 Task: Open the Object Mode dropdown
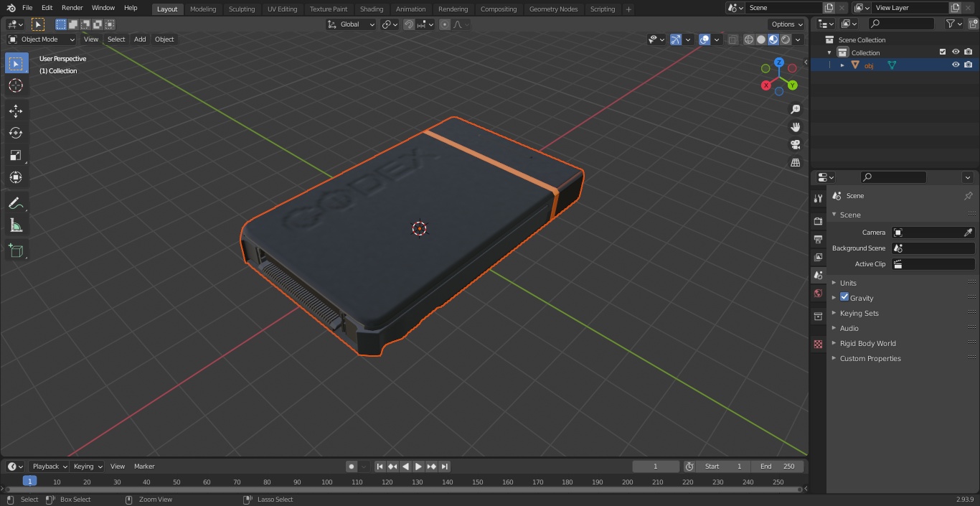42,39
